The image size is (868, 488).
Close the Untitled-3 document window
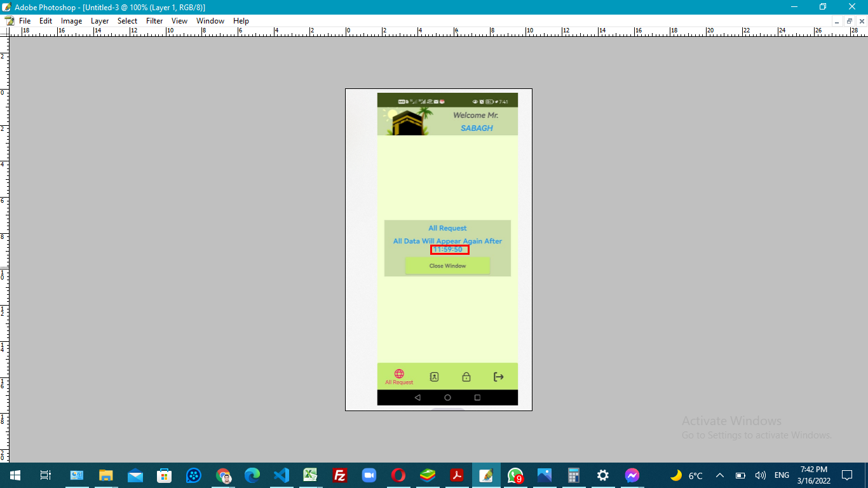click(x=861, y=21)
